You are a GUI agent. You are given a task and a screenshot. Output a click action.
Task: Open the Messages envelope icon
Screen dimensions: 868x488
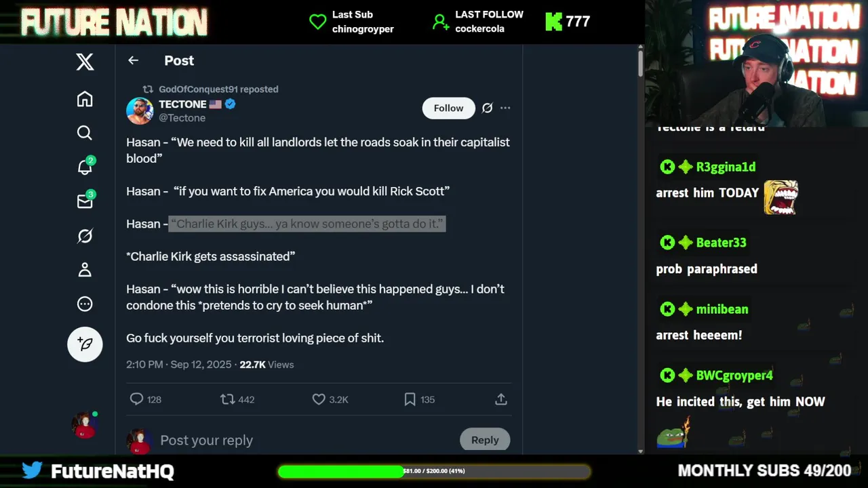(x=85, y=201)
